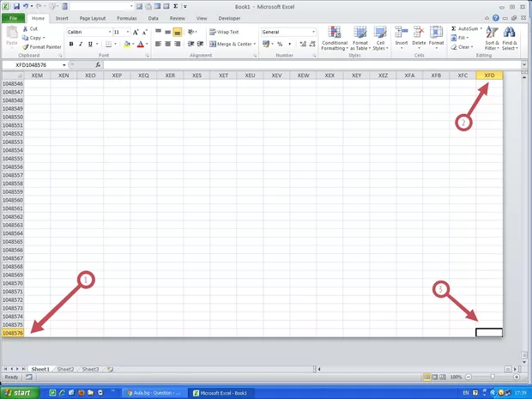This screenshot has height=399, width=532.
Task: Decrease font size with Shrink Font
Action: tap(144, 33)
